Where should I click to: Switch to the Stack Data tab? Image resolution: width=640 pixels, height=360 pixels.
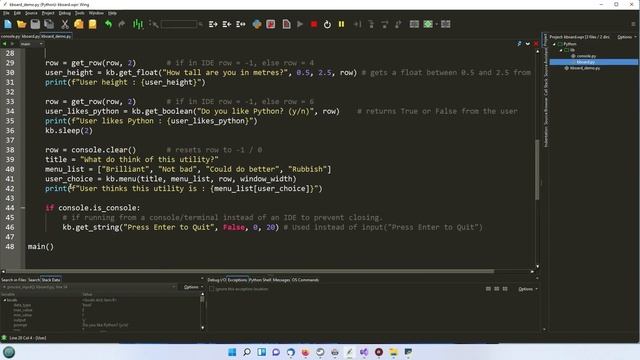point(51,280)
